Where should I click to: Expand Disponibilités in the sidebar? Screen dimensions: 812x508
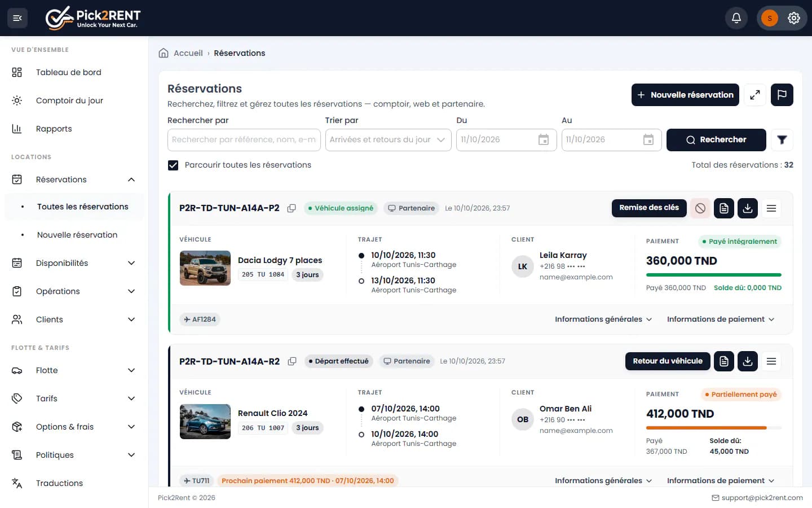tap(73, 263)
